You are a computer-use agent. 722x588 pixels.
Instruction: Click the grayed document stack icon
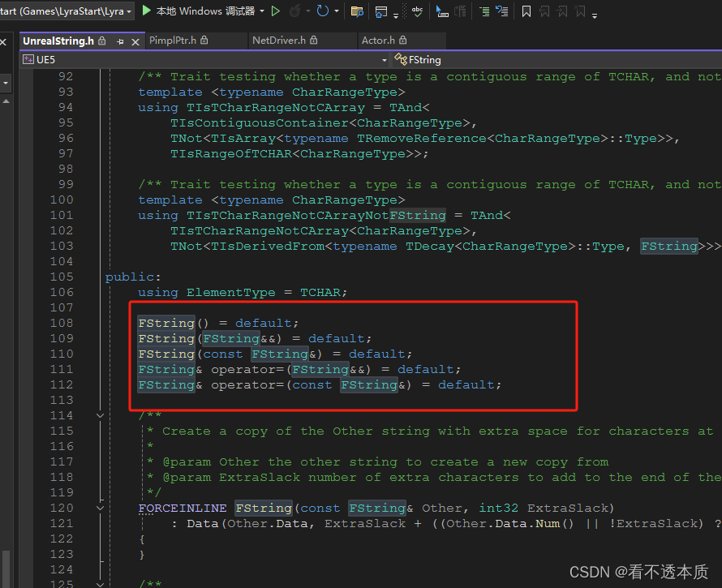(460, 11)
